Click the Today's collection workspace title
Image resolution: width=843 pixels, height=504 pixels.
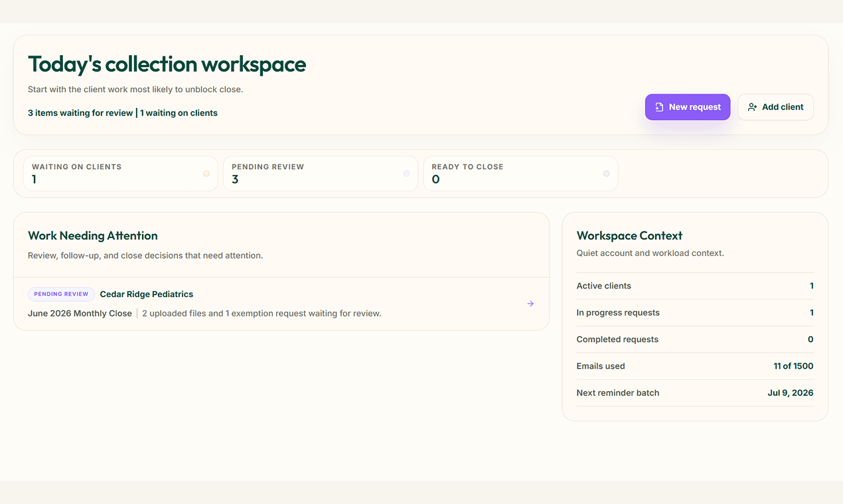coord(167,64)
